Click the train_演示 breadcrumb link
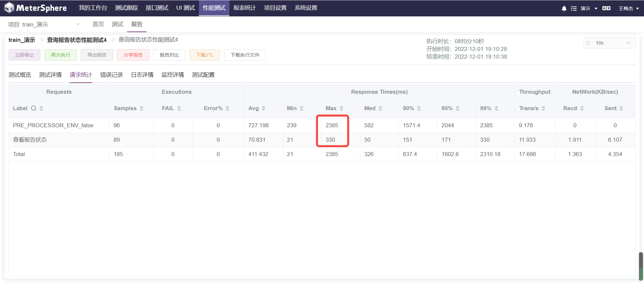 (22, 40)
